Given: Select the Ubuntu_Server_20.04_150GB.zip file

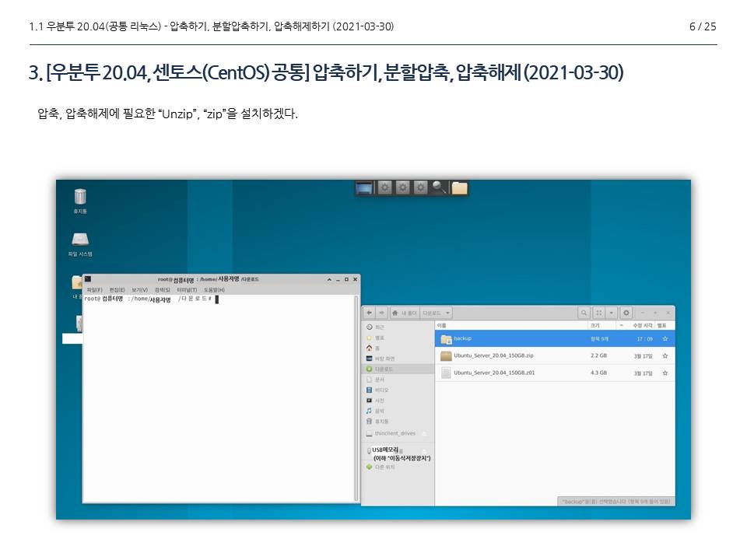Looking at the screenshot, I should [555, 355].
